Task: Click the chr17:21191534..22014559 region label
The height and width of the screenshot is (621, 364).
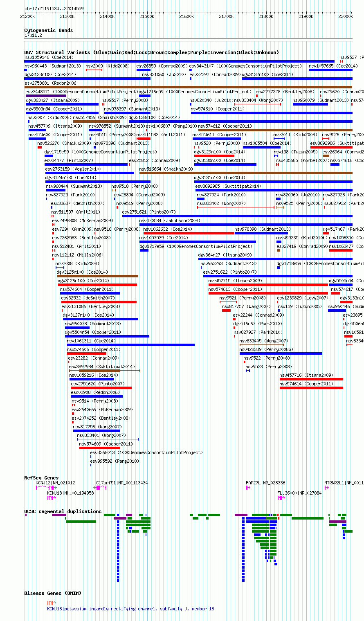Action: 54,9
